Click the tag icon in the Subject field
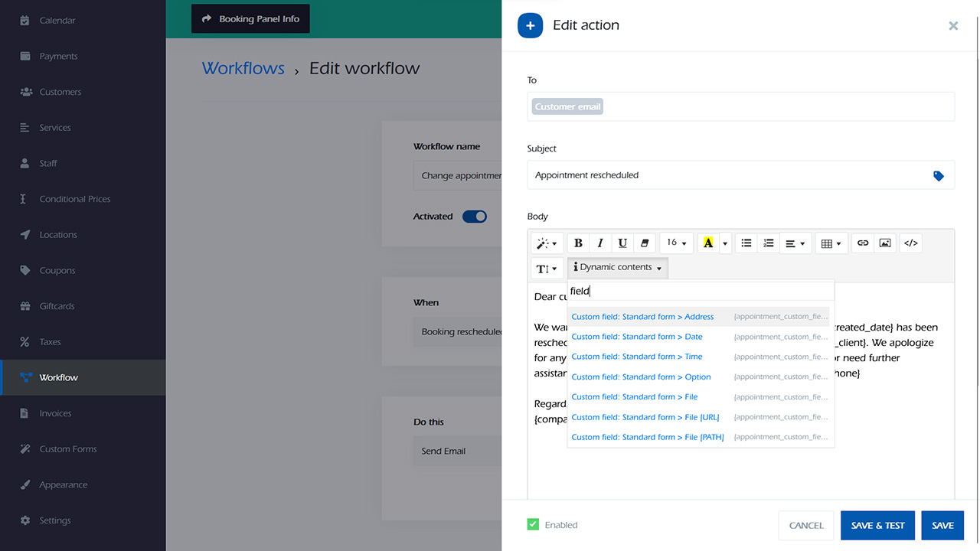Screen dimensions: 980x551 (x=939, y=176)
